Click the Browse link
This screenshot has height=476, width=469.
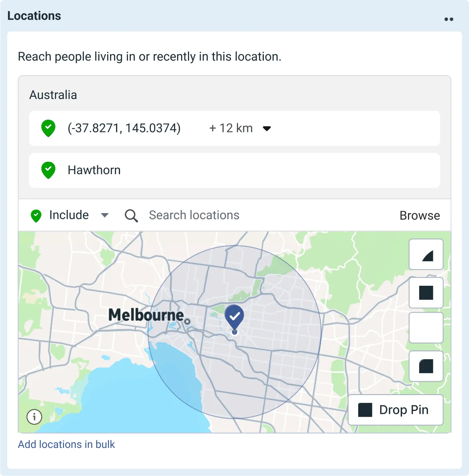pos(420,216)
